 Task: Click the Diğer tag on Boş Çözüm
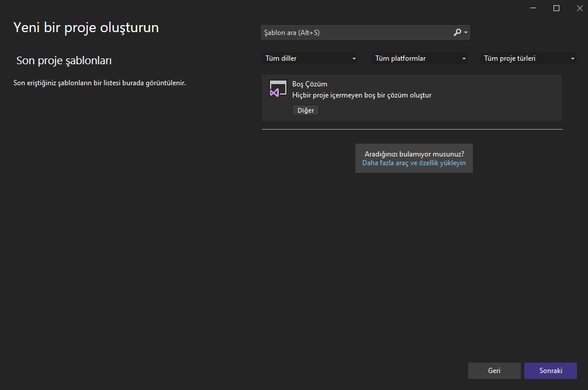(306, 110)
